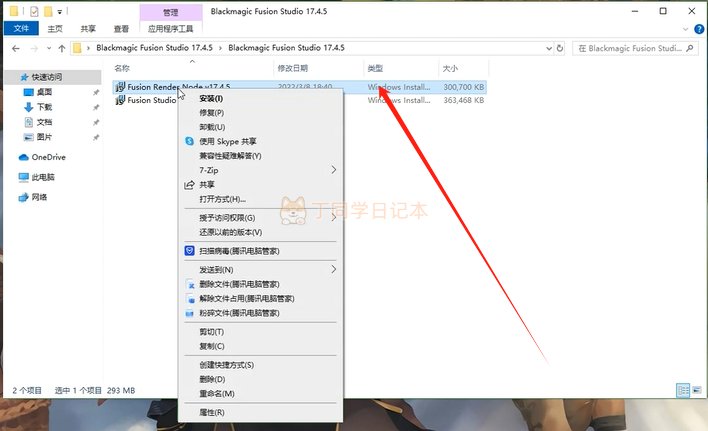The width and height of the screenshot is (708, 431).
Task: Click the 363,468 KB size cell
Action: pyautogui.click(x=464, y=100)
